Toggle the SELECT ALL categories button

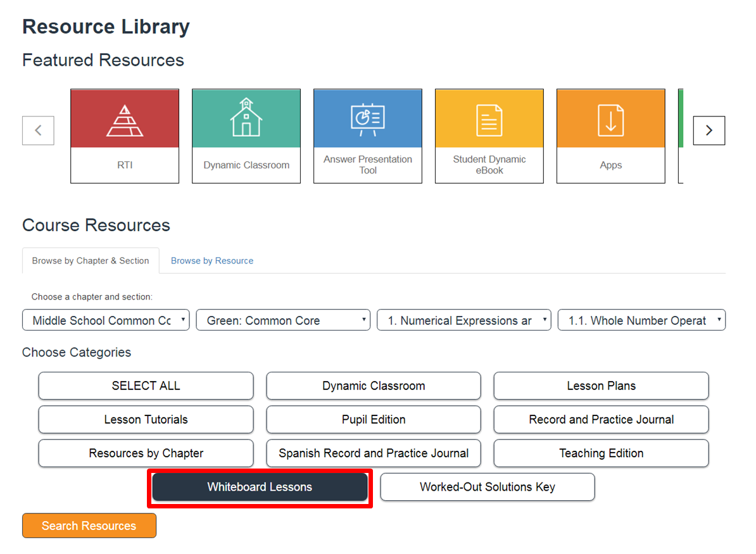[146, 386]
